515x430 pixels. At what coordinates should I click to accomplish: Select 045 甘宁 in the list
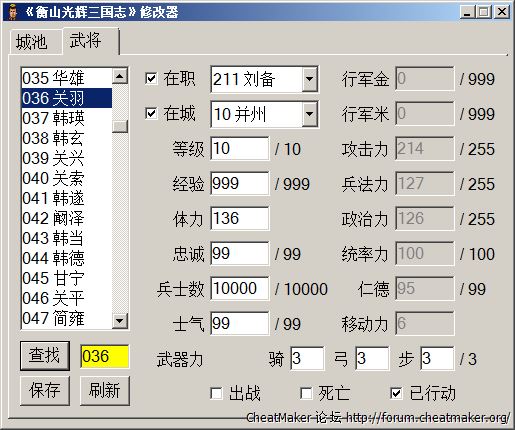(67, 278)
